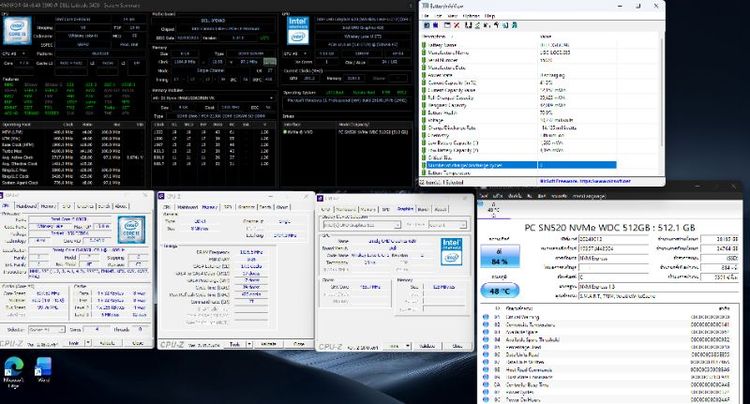Open the display device dropdown in CPU-Z Graphics
The image size is (750, 404).
(x=361, y=225)
